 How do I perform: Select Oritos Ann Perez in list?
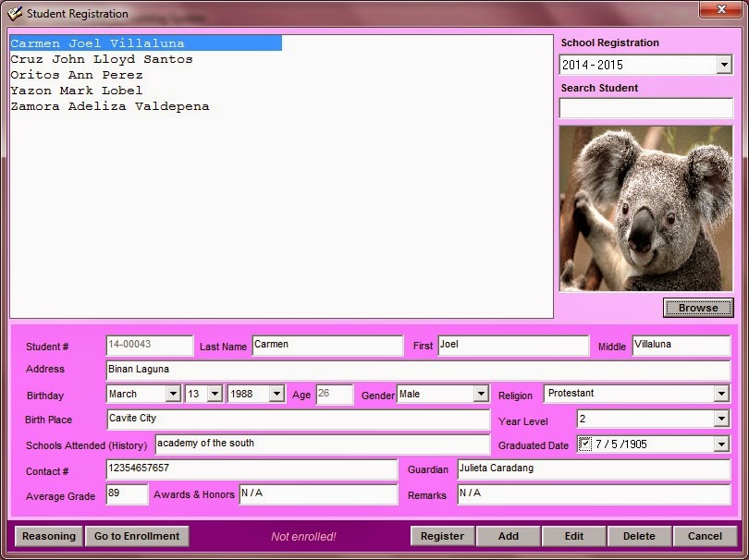(x=77, y=75)
